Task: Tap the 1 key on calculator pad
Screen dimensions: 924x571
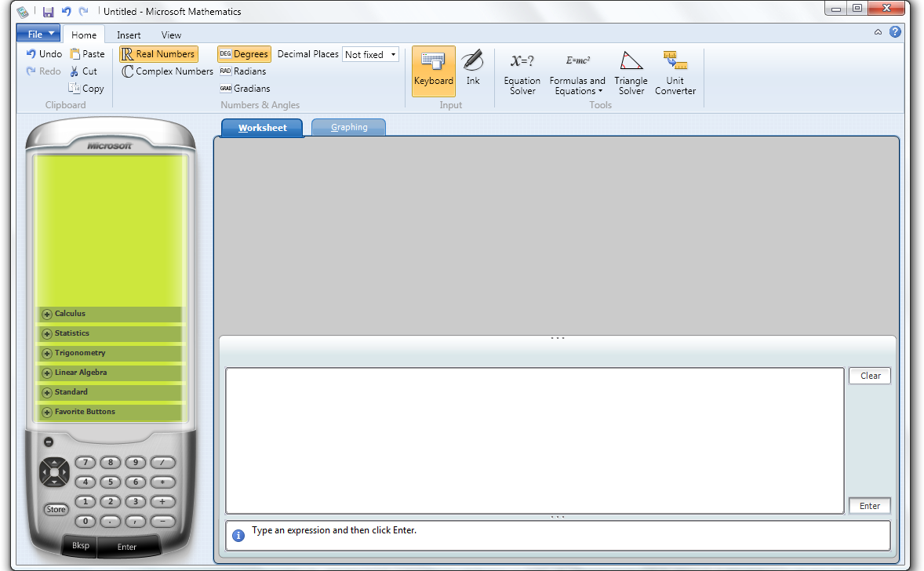Action: 85,501
